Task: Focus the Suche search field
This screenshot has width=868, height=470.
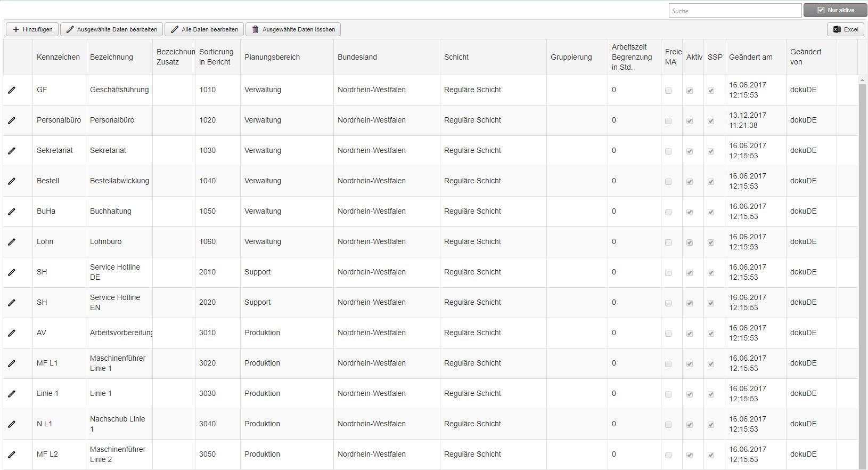Action: pyautogui.click(x=735, y=11)
